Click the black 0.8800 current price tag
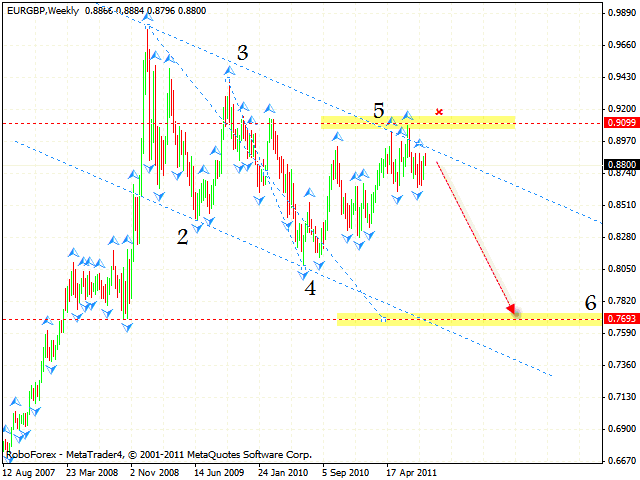640x480 pixels. click(620, 164)
